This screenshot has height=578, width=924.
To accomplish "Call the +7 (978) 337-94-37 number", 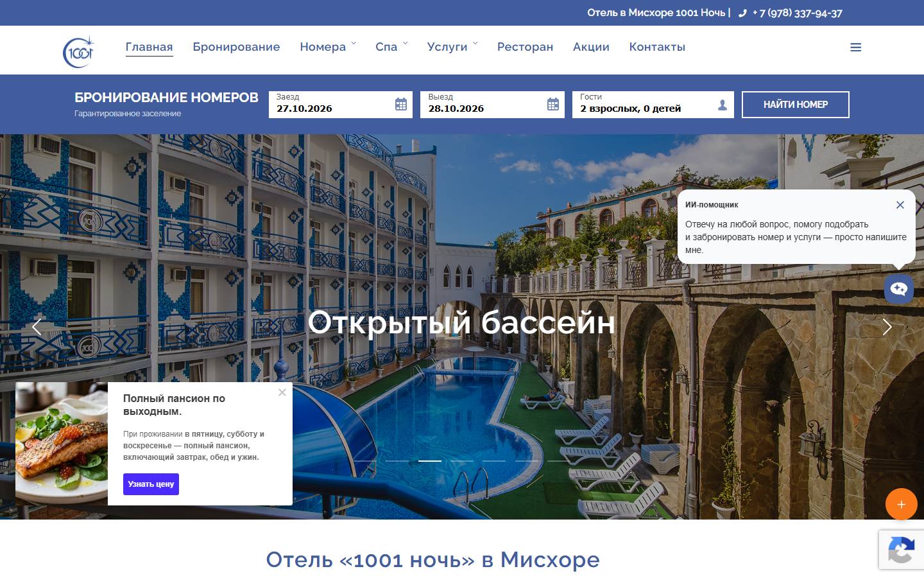I will pyautogui.click(x=797, y=13).
